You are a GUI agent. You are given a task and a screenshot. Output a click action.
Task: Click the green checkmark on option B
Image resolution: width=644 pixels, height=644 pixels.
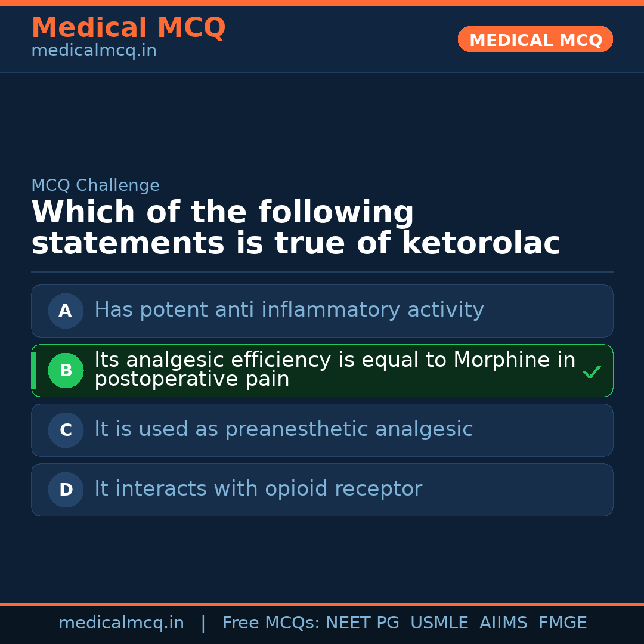coord(592,372)
